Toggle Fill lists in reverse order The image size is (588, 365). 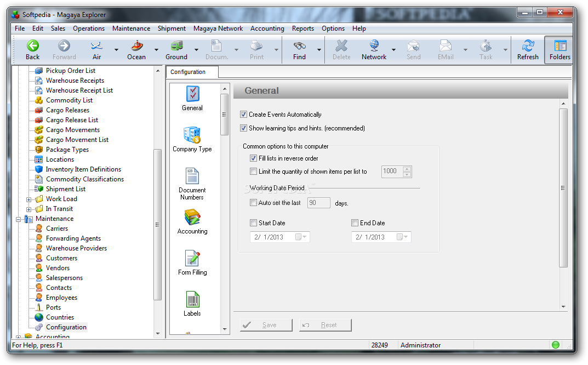click(254, 158)
